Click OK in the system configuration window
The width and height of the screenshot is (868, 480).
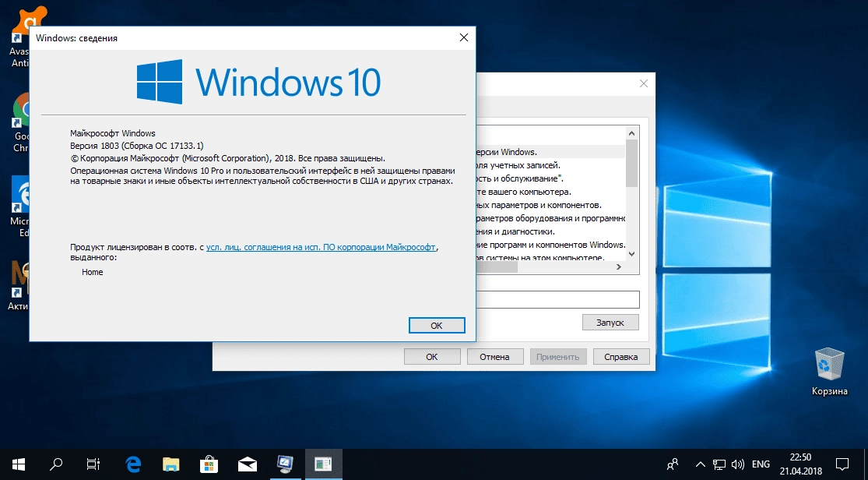coord(432,356)
